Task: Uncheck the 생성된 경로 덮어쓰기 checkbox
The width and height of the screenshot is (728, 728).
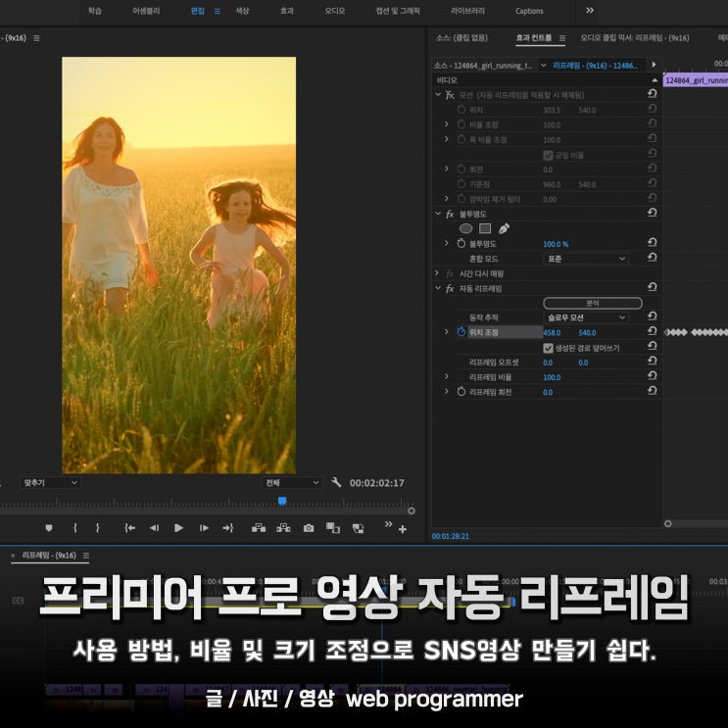Action: coord(548,348)
